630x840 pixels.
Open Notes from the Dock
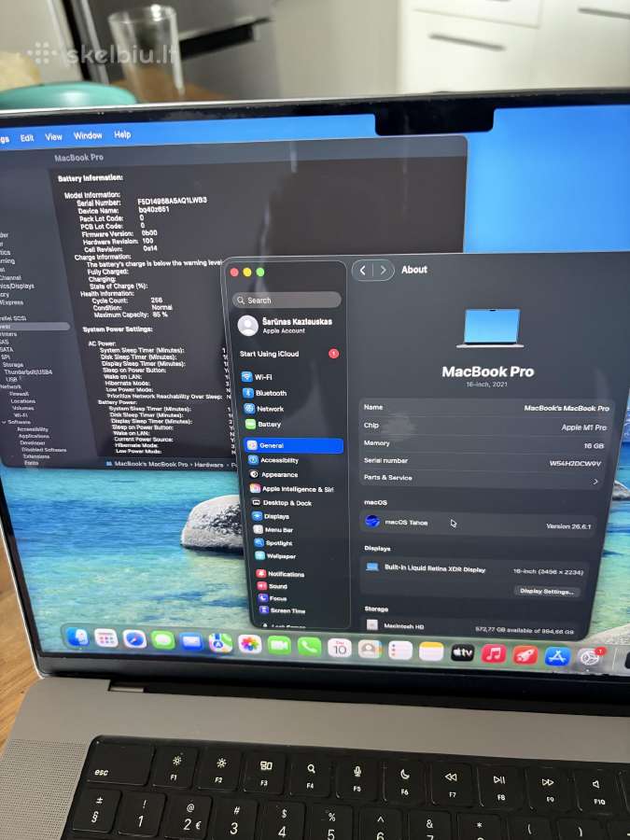pyautogui.click(x=431, y=652)
